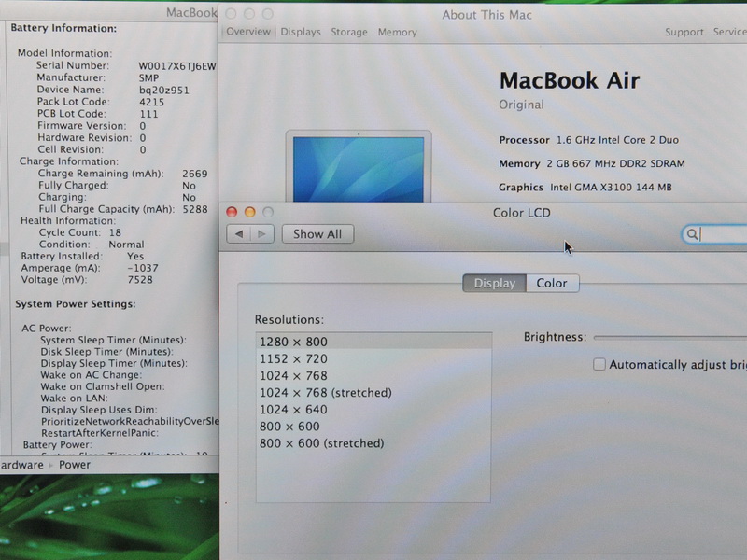Image resolution: width=747 pixels, height=560 pixels.
Task: Click the Show All button
Action: 317,234
